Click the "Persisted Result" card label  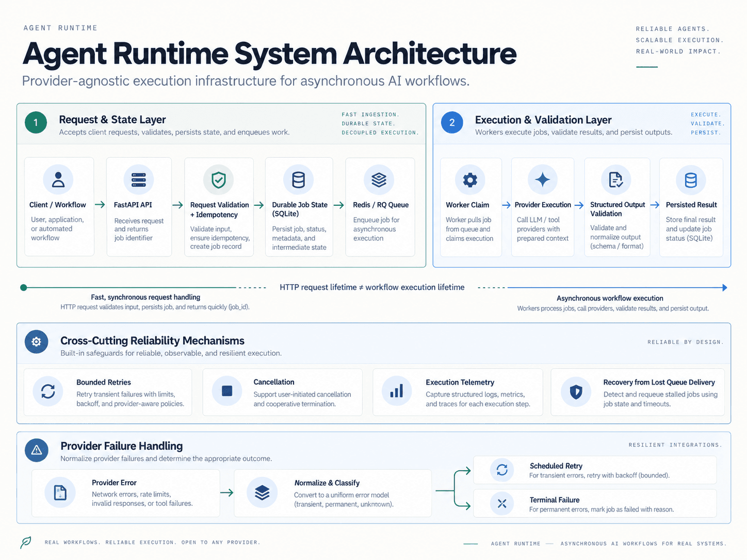[x=691, y=205]
